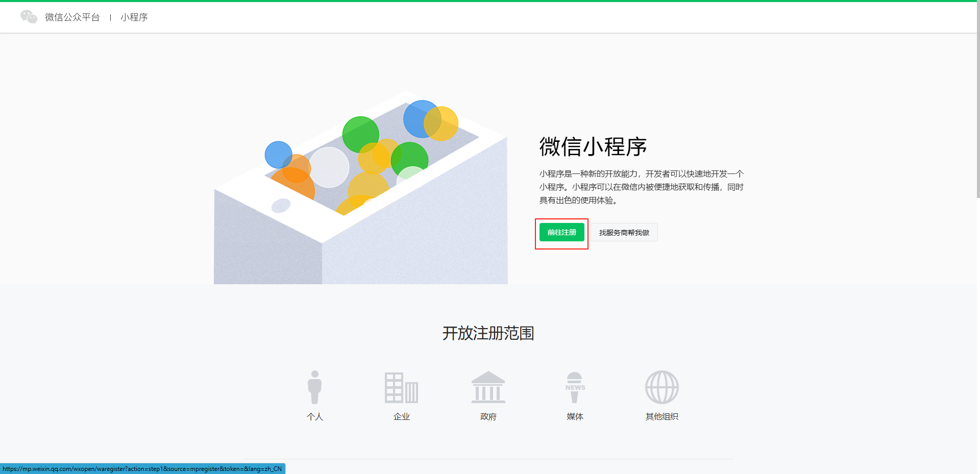Open the 微信公众平台 header link
The width and height of the screenshot is (980, 474).
72,17
